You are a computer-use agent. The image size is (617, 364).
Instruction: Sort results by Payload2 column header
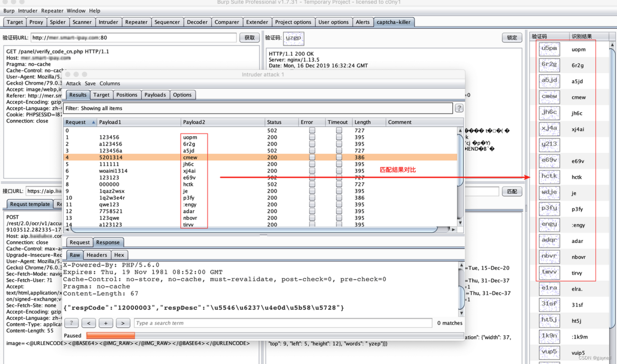223,122
